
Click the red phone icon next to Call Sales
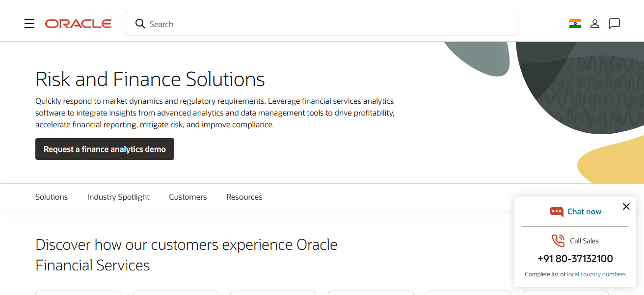click(558, 240)
